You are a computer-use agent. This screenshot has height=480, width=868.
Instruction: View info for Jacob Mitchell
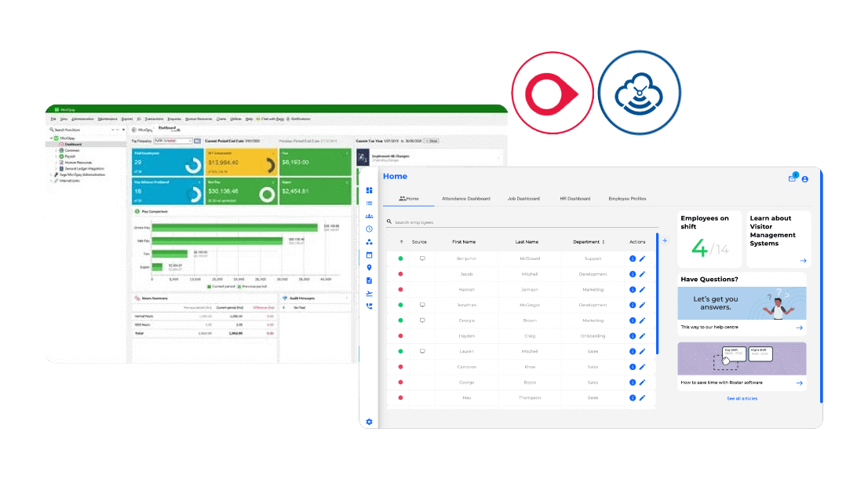633,274
